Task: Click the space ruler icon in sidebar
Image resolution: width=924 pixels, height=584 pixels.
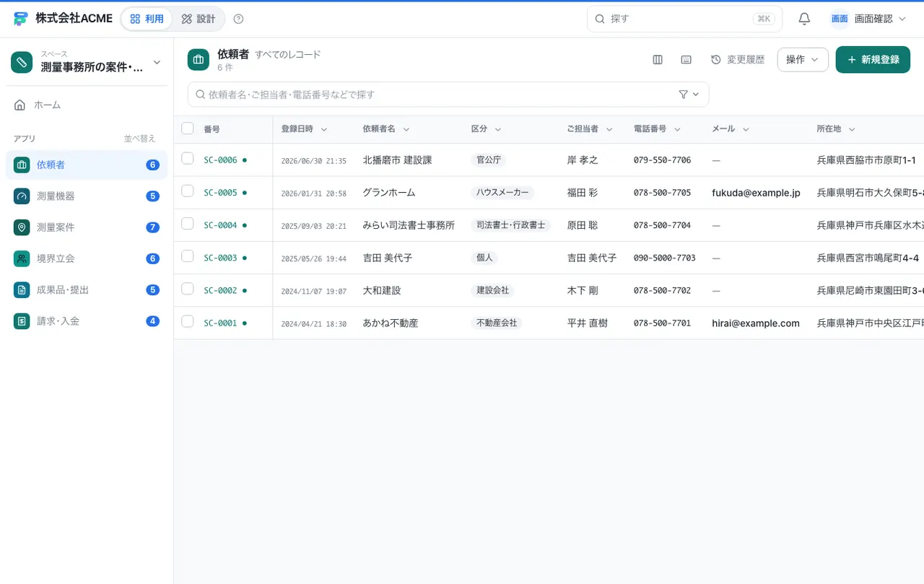Action: 22,62
